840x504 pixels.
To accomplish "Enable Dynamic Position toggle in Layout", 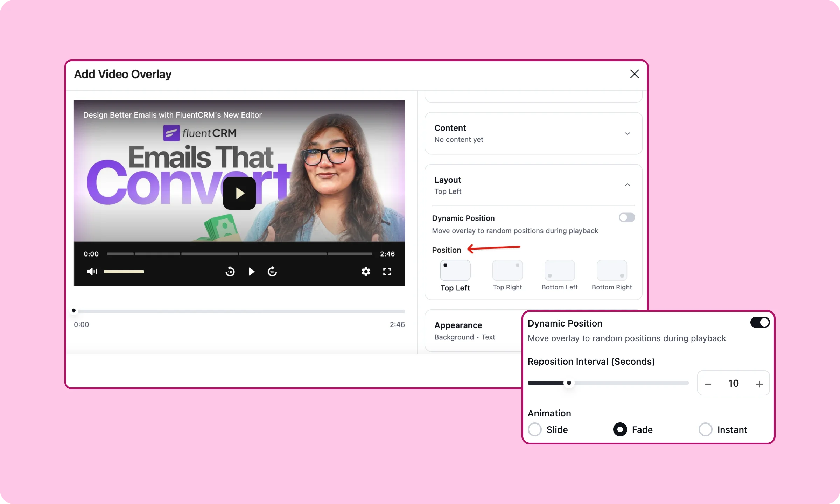I will click(626, 217).
